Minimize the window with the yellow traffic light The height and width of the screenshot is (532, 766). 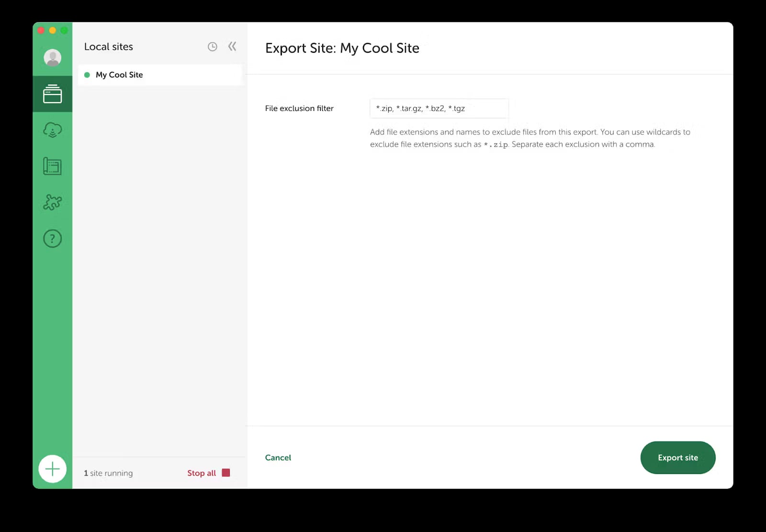pos(53,30)
